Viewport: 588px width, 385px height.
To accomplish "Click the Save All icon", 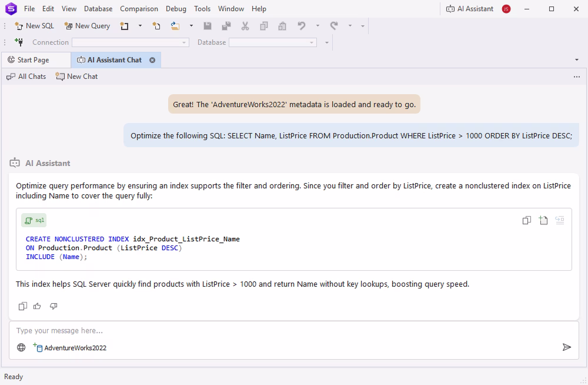I will (226, 26).
